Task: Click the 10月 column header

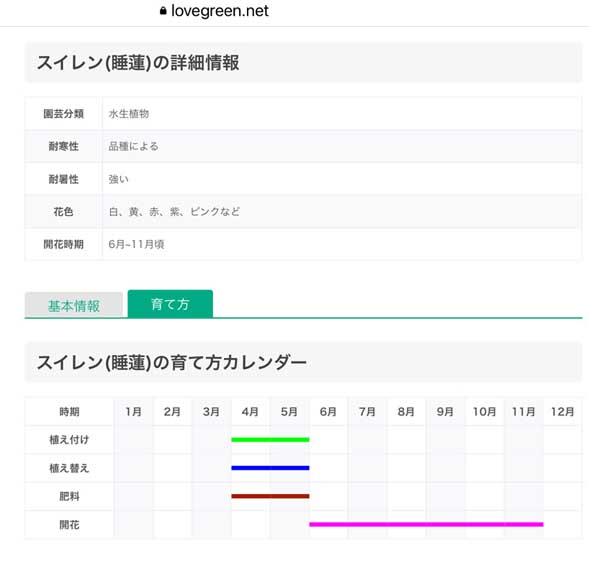Action: [x=484, y=412]
